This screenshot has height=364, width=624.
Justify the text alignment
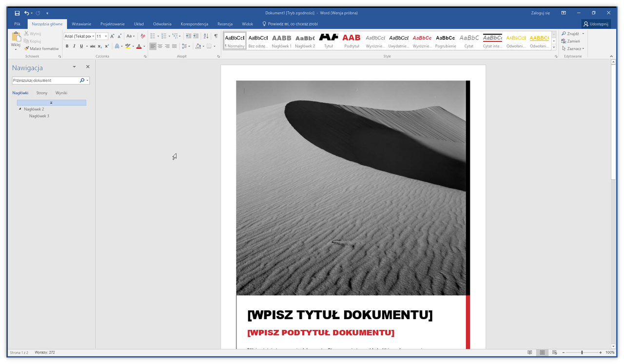click(x=174, y=46)
